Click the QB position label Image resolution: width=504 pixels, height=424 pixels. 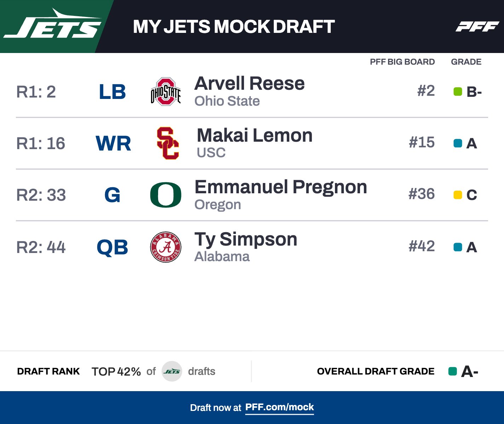pos(112,247)
